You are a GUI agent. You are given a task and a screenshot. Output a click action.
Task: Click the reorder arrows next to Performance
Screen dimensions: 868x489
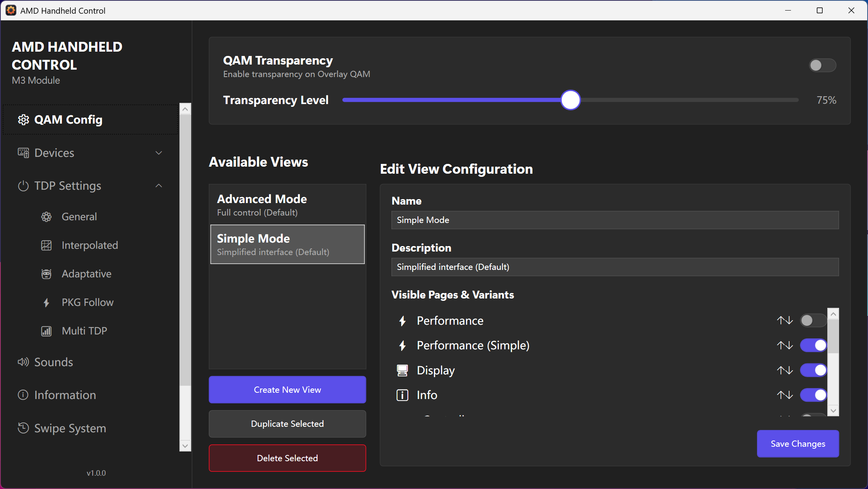(785, 320)
